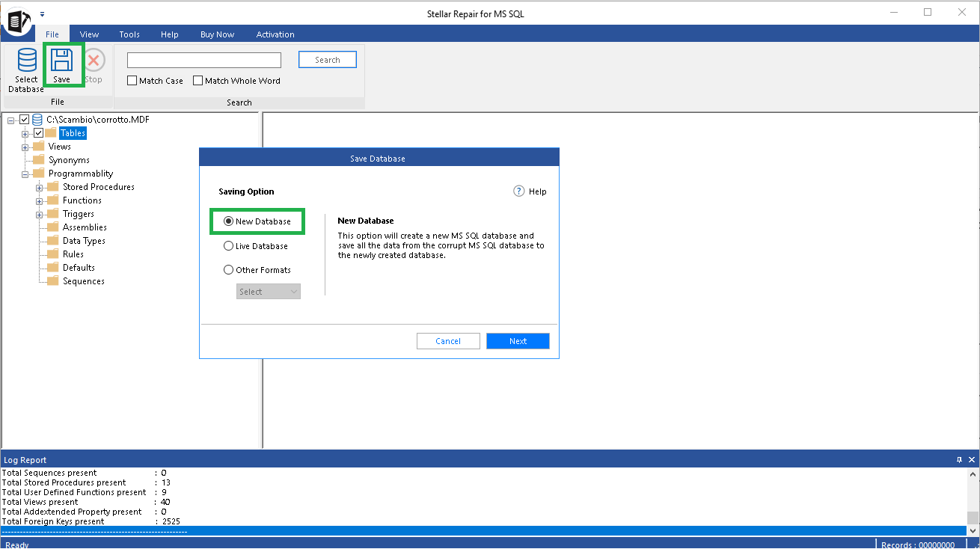This screenshot has width=980, height=549.
Task: Expand the Functions tree node
Action: coord(40,200)
